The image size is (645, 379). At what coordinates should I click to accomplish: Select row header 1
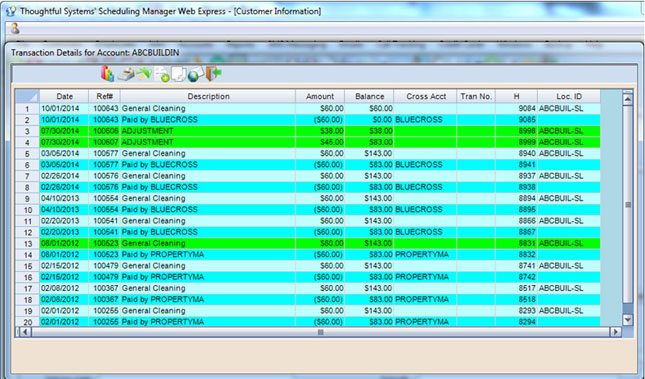click(28, 109)
